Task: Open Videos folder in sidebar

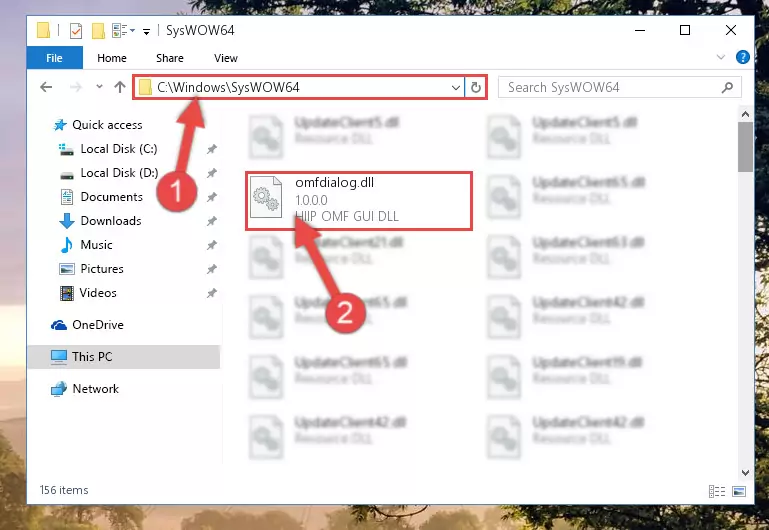Action: 98,293
